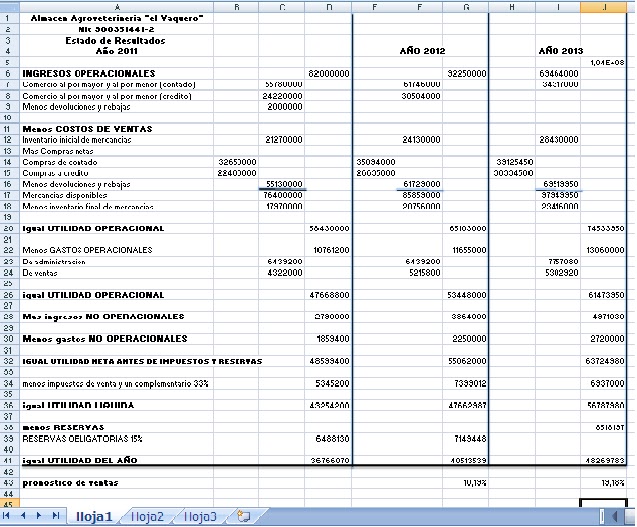The image size is (637, 527).
Task: Select column C header
Action: click(x=282, y=7)
